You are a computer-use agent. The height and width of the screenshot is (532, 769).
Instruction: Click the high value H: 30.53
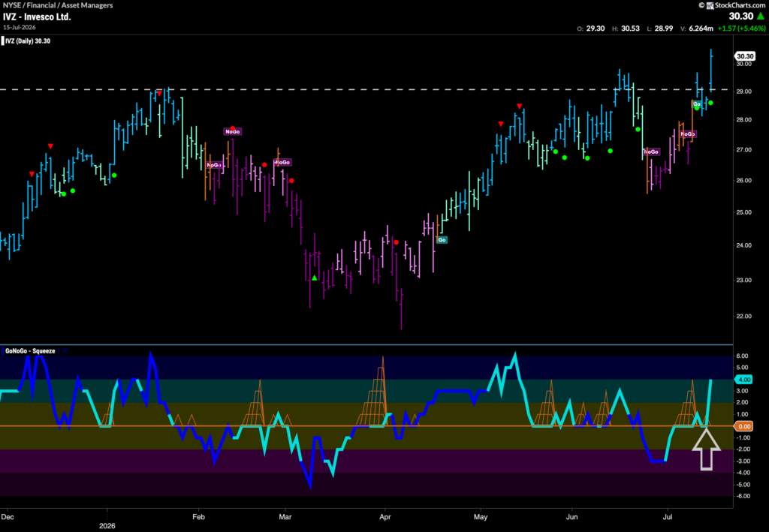tap(626, 29)
